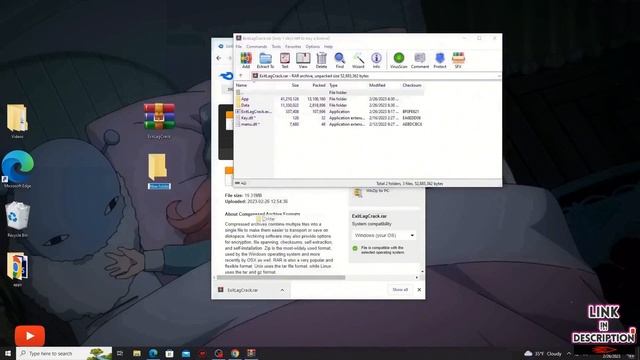Click the Info toolbar icon
Viewport: 640px width, 360px height.
tap(376, 60)
